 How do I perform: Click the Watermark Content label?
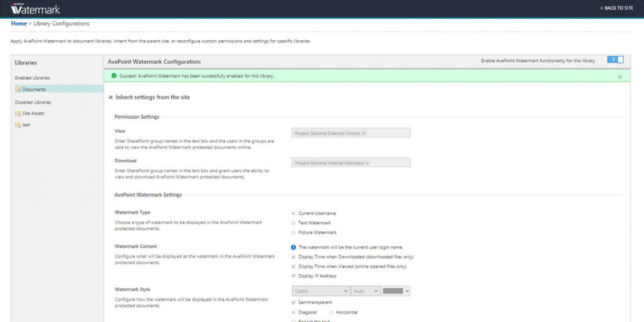[136, 246]
